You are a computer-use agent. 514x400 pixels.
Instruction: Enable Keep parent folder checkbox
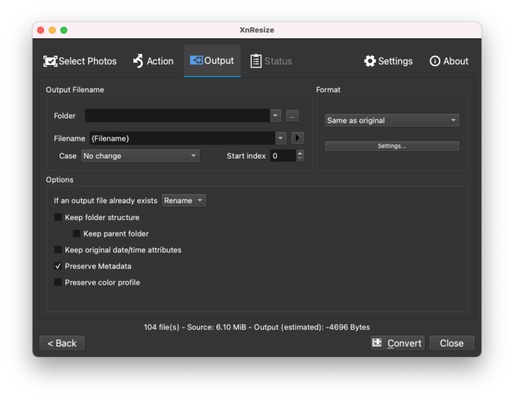[x=76, y=233]
